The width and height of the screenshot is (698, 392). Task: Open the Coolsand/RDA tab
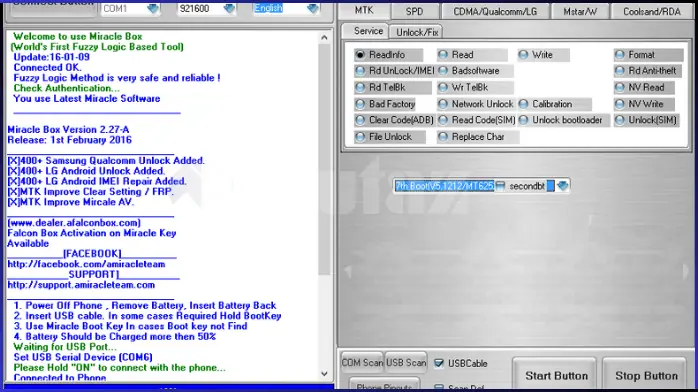point(652,12)
